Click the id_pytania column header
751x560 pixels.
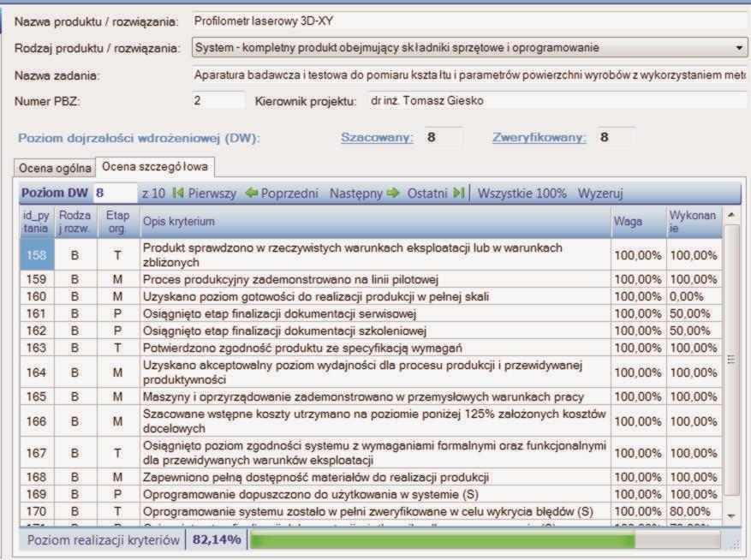[x=37, y=222]
